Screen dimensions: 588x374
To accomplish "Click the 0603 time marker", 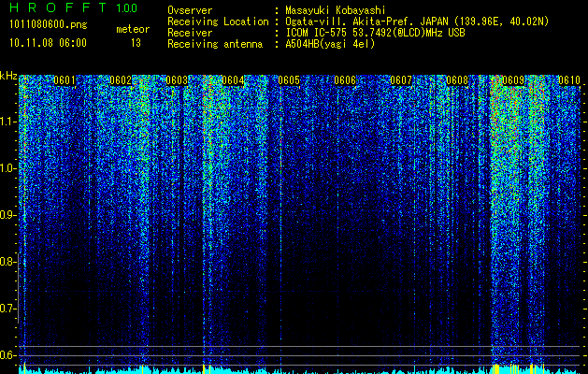I will (x=177, y=80).
